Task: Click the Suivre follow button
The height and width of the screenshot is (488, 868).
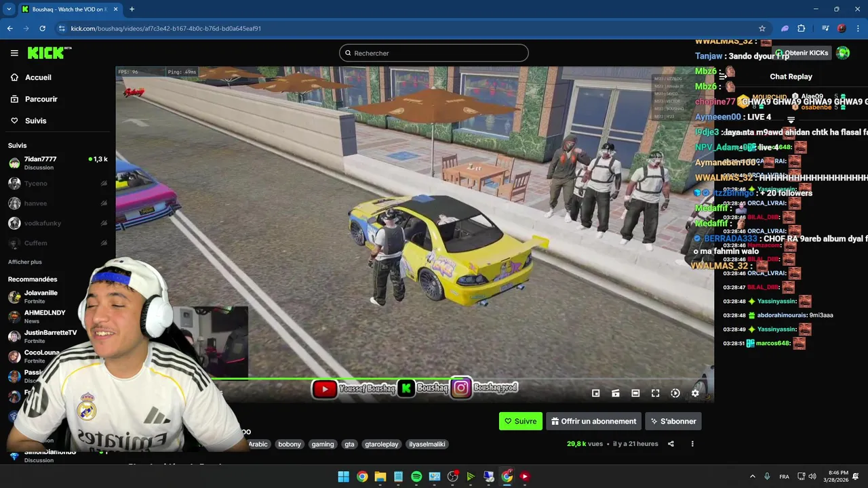Action: point(521,421)
